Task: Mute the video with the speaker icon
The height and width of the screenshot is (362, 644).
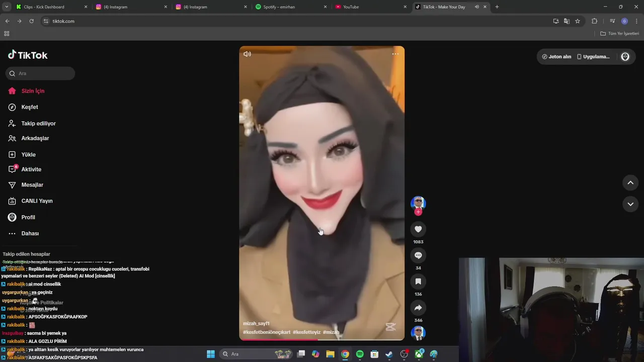Action: coord(247,54)
